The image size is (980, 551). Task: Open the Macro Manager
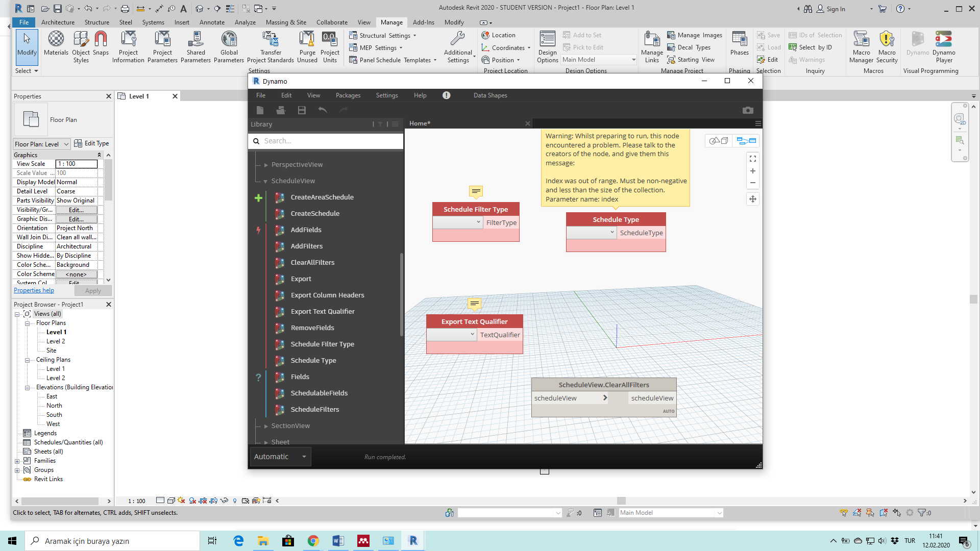[861, 47]
